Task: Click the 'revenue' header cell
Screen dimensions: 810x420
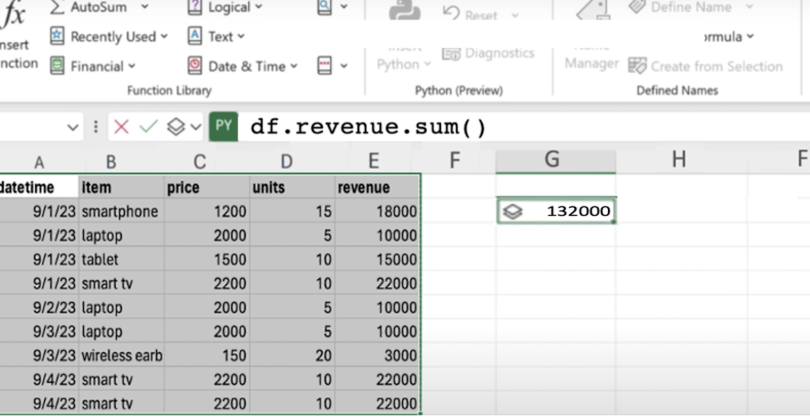Action: coord(378,187)
